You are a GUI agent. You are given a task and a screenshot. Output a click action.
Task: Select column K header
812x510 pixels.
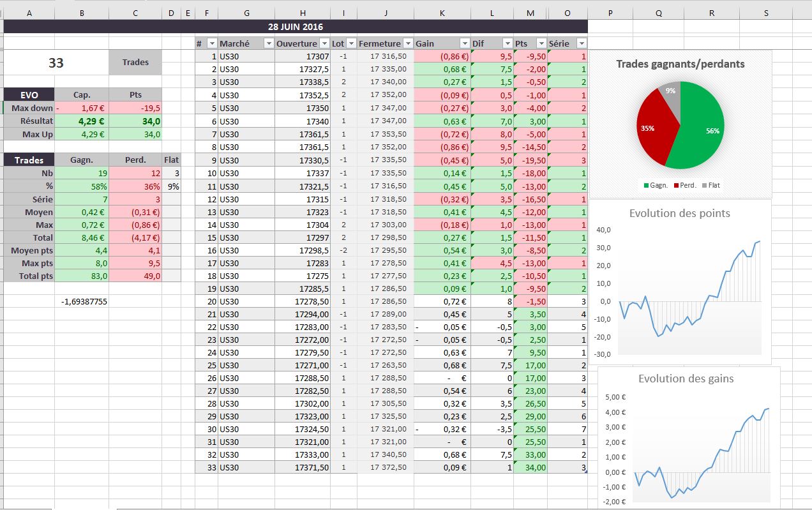(x=442, y=13)
